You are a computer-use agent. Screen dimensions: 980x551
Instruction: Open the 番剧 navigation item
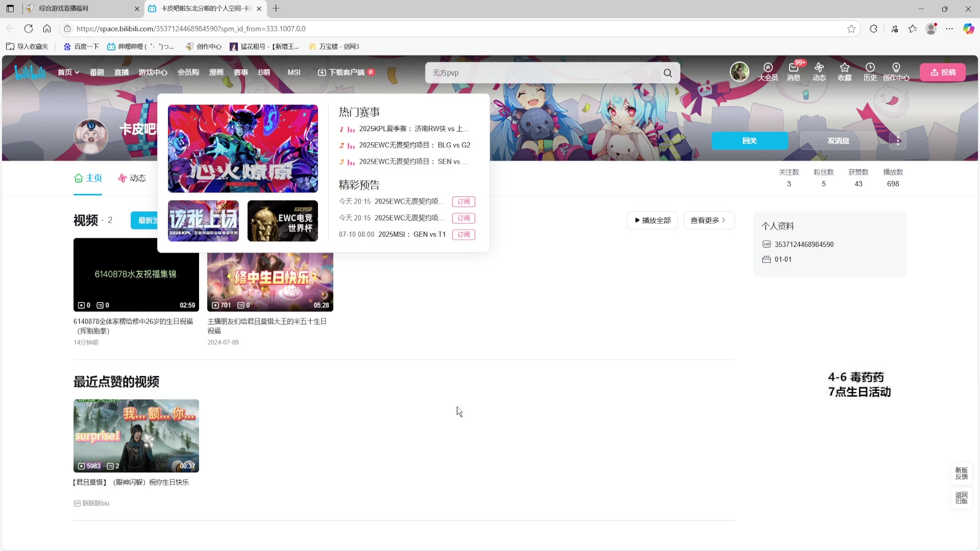pos(97,72)
